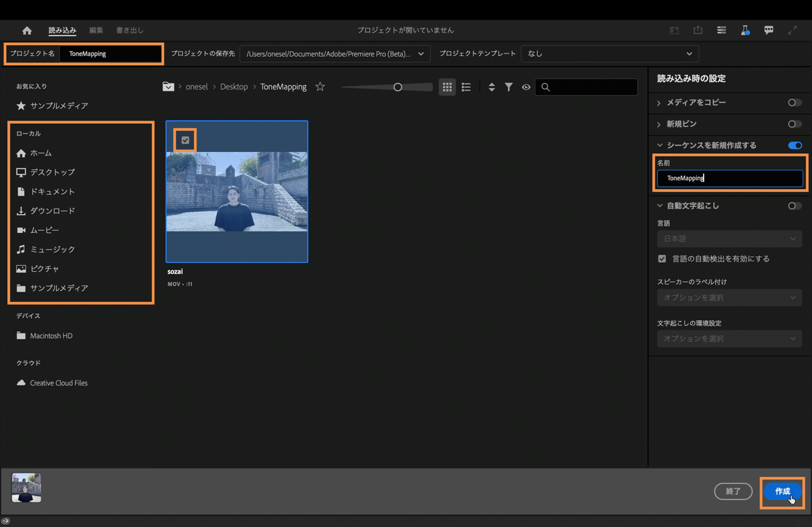The height and width of the screenshot is (527, 812).
Task: Open the workspaces icon in header
Action: click(x=721, y=31)
